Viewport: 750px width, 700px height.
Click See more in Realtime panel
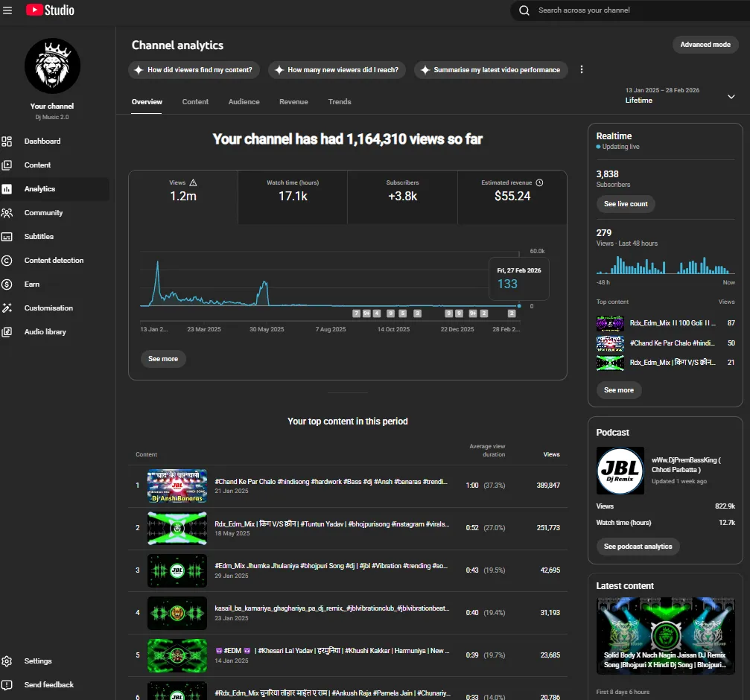(x=619, y=390)
